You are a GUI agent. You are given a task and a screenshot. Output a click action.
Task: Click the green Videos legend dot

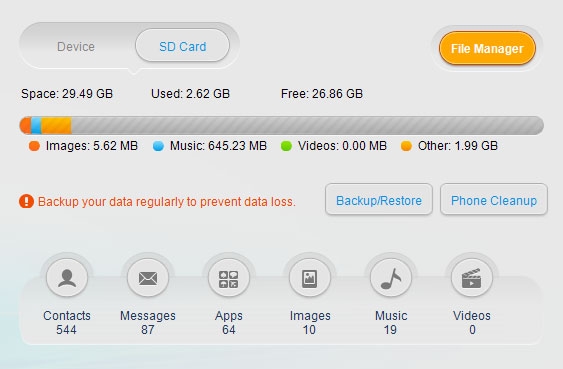point(286,146)
